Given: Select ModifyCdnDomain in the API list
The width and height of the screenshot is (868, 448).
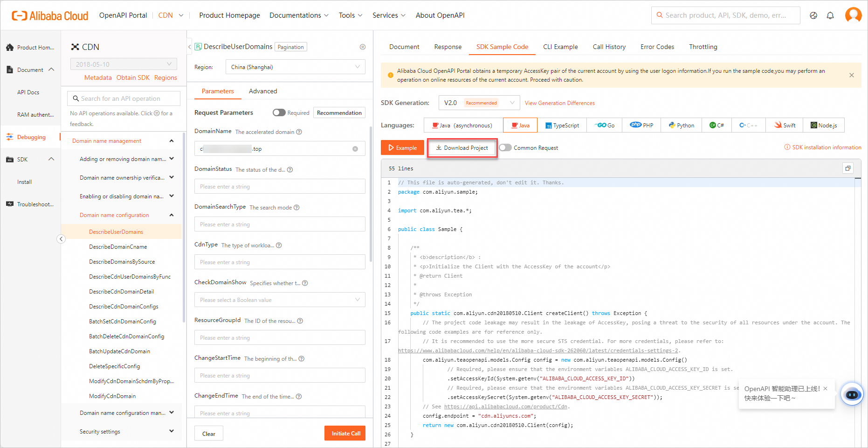Looking at the screenshot, I should 112,396.
